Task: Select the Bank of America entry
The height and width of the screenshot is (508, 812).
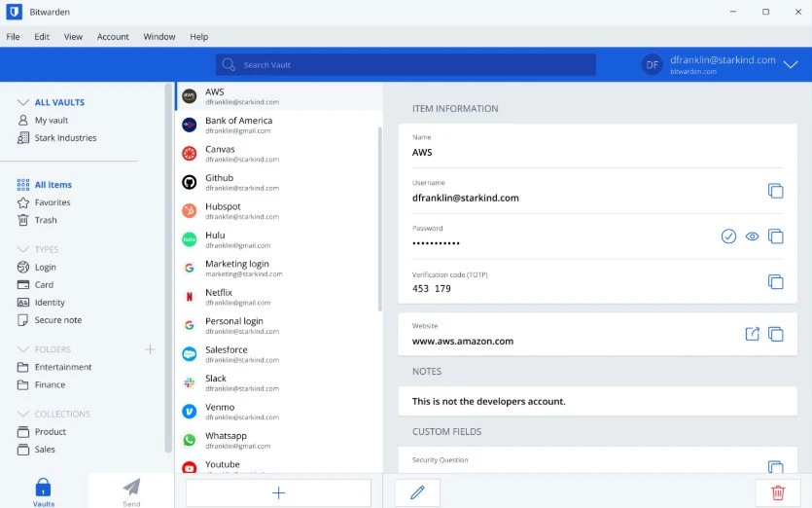Action: click(x=277, y=125)
